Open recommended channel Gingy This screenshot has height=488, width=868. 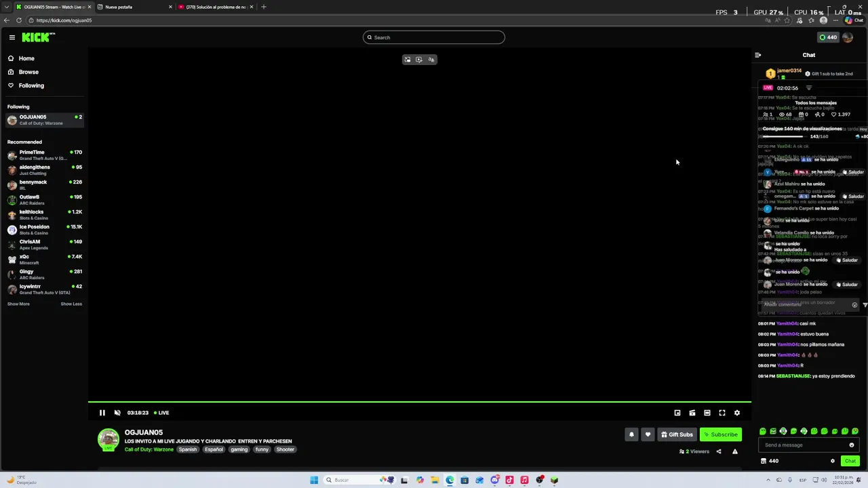point(44,274)
